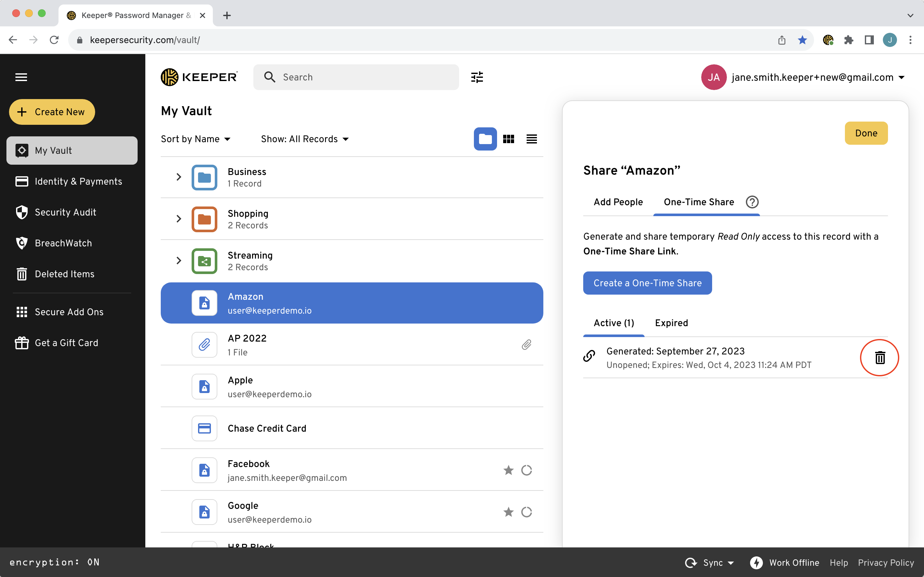Expand the Business folder
Viewport: 924px width, 577px height.
[178, 177]
